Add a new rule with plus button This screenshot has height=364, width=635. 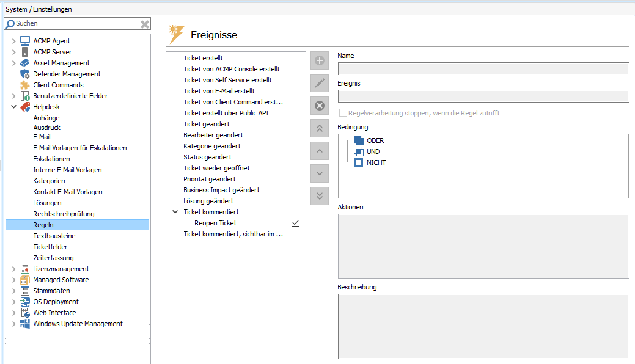pos(320,60)
